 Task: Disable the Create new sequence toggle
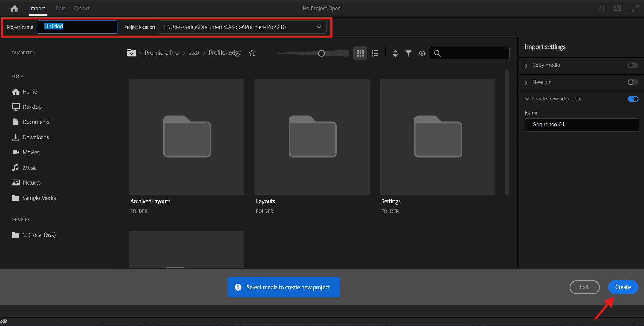tap(632, 99)
